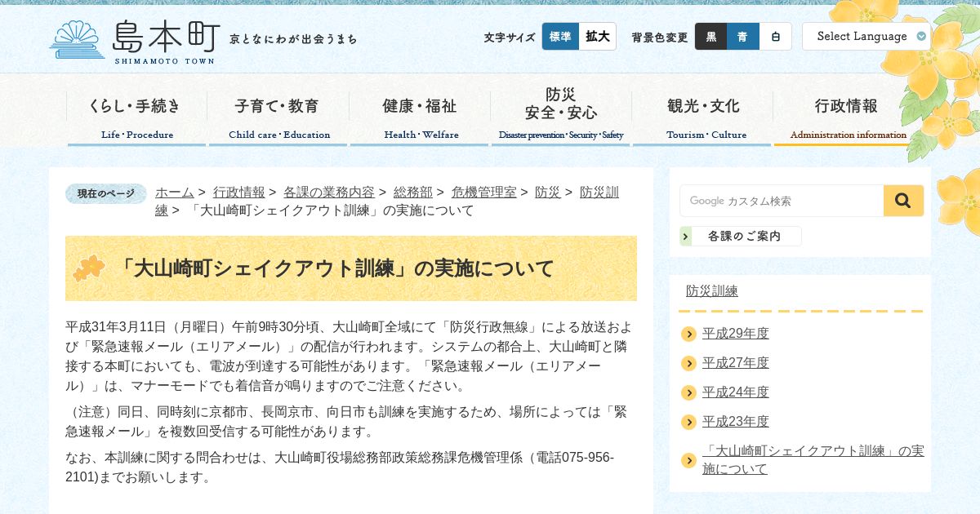980x514 pixels.
Task: Switch background color to 黒
Action: (x=711, y=37)
